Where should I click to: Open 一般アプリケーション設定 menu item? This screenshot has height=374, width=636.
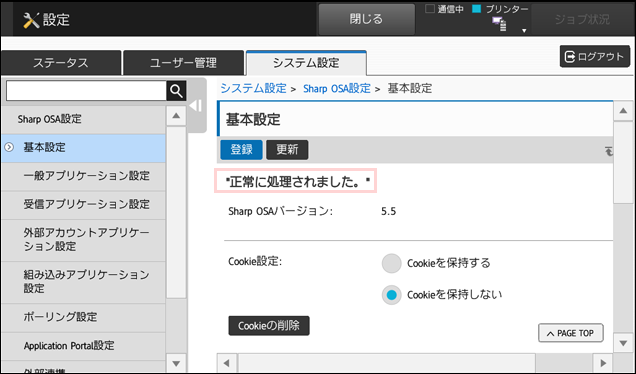coord(84,176)
